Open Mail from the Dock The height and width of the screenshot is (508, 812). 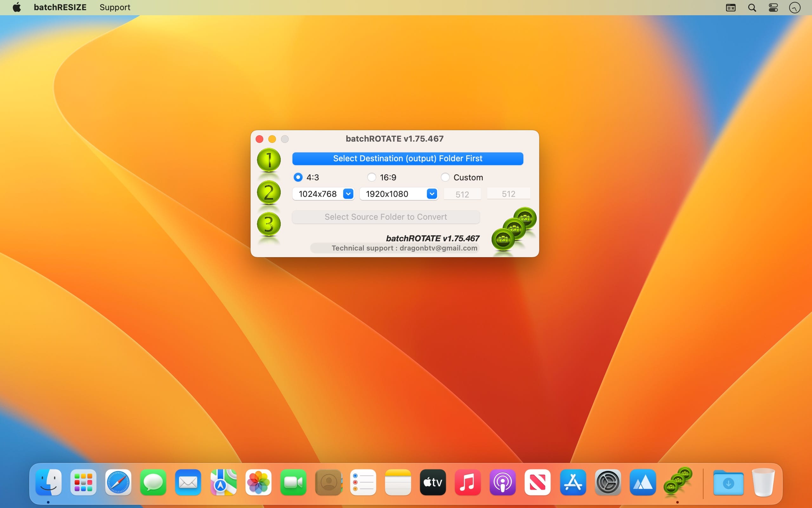(188, 482)
